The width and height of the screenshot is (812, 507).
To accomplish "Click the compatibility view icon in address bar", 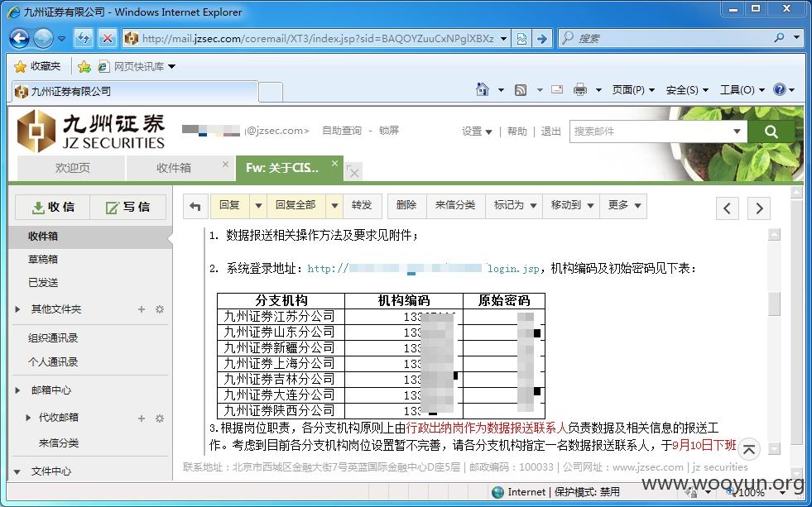I will pyautogui.click(x=522, y=39).
